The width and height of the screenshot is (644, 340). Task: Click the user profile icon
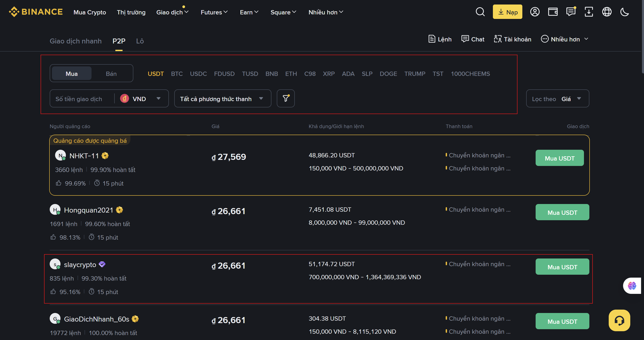pyautogui.click(x=534, y=12)
